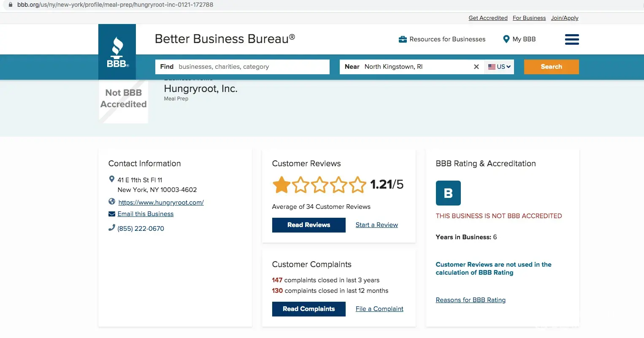Click the My BBB location pin icon
Viewport: 644px width, 338px height.
[506, 39]
